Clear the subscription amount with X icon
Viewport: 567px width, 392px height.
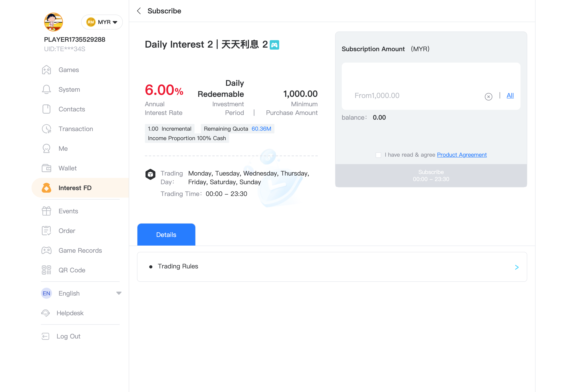pos(488,97)
